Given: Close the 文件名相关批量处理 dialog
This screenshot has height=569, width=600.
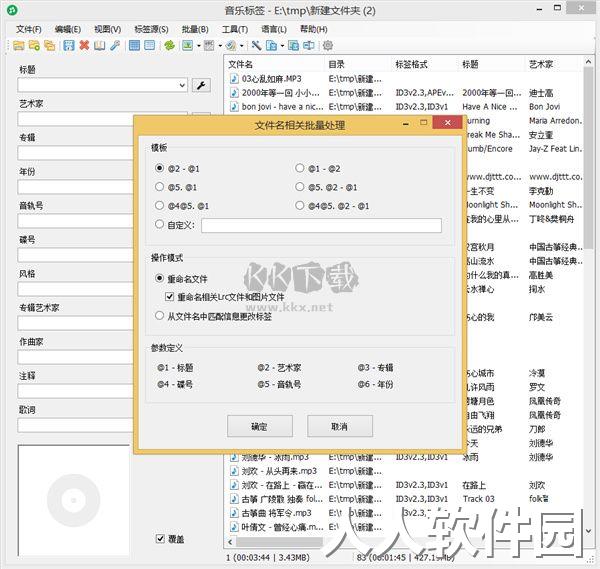Looking at the screenshot, I should (x=447, y=123).
